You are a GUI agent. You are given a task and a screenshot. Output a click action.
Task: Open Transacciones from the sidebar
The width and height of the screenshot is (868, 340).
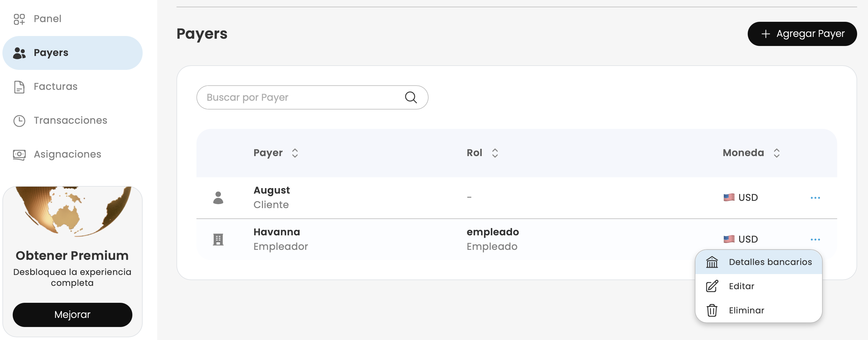70,120
